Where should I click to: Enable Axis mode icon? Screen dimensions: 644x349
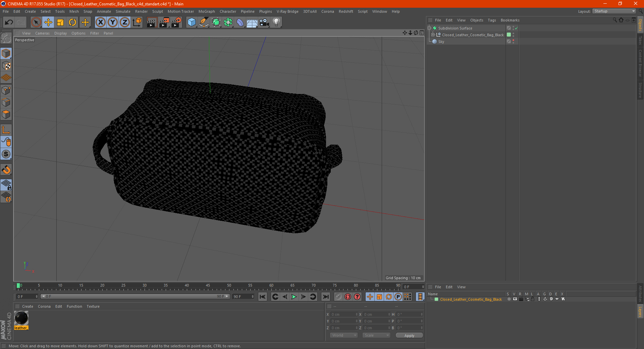pos(6,130)
